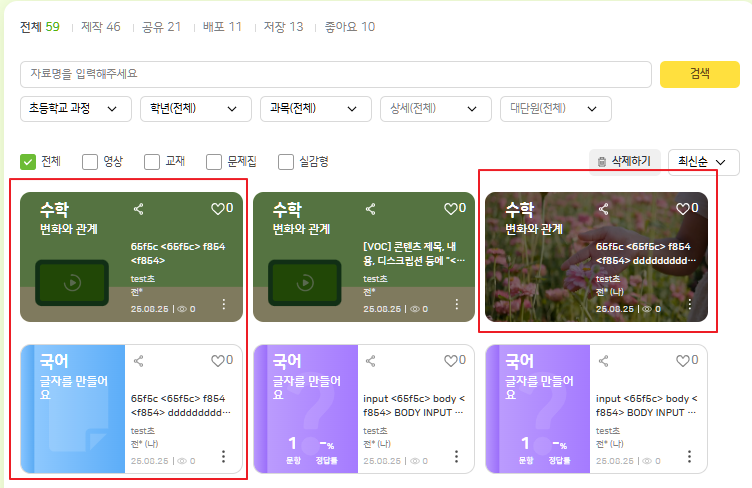Switch to the 제작 46 tab
Screen dimensions: 752x488
tap(99, 27)
